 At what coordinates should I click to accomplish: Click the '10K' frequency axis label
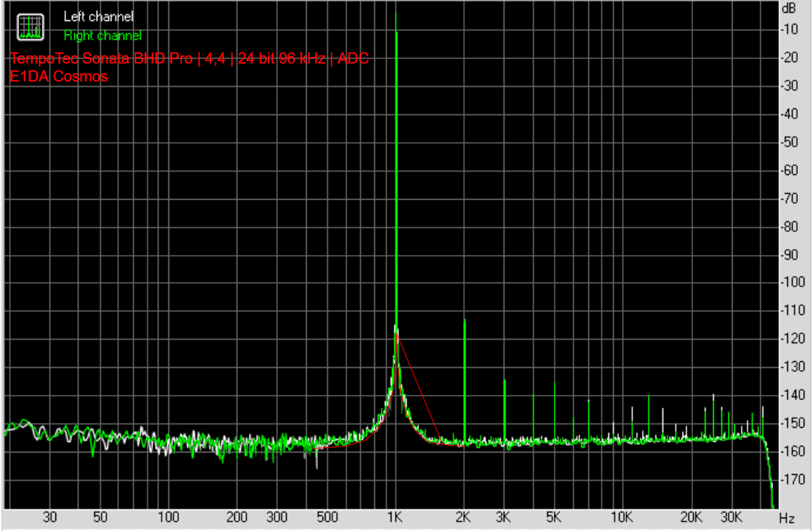[621, 517]
